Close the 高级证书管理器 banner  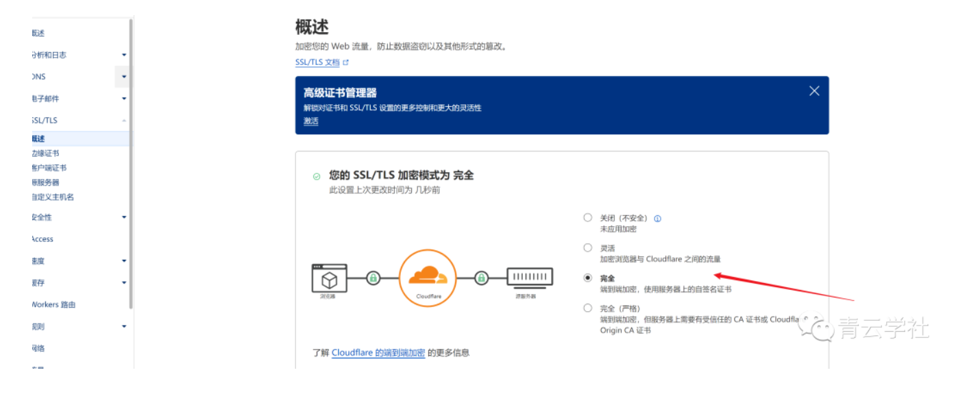tap(814, 91)
